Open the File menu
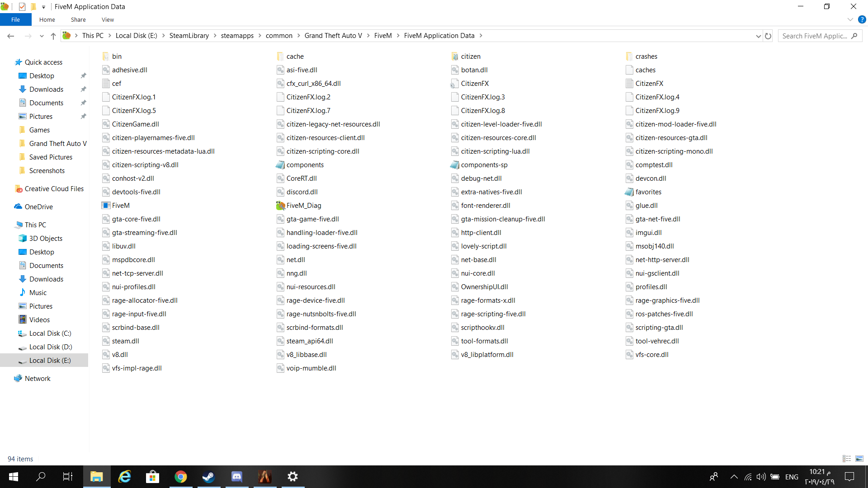Screen dimensions: 868x488 15,19
